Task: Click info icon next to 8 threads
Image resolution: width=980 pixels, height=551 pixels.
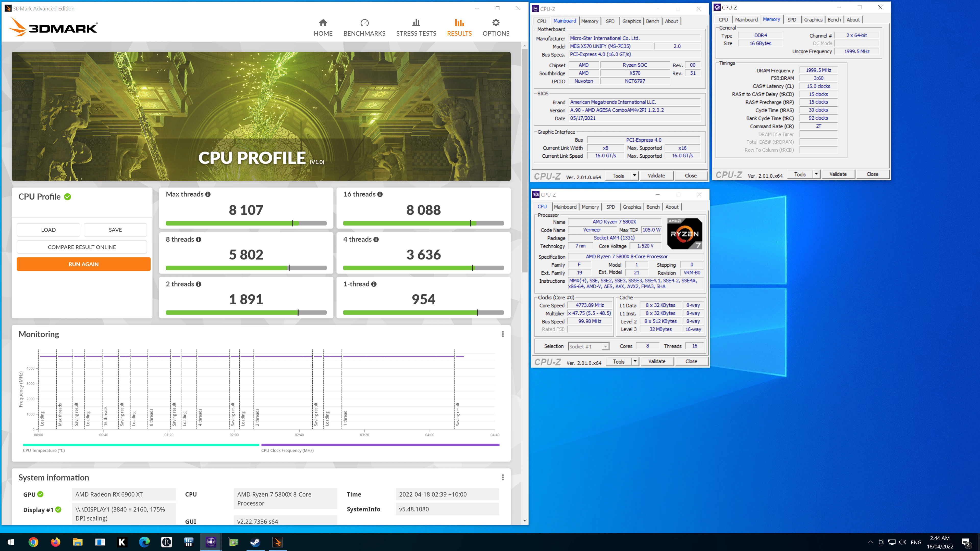Action: coord(199,240)
